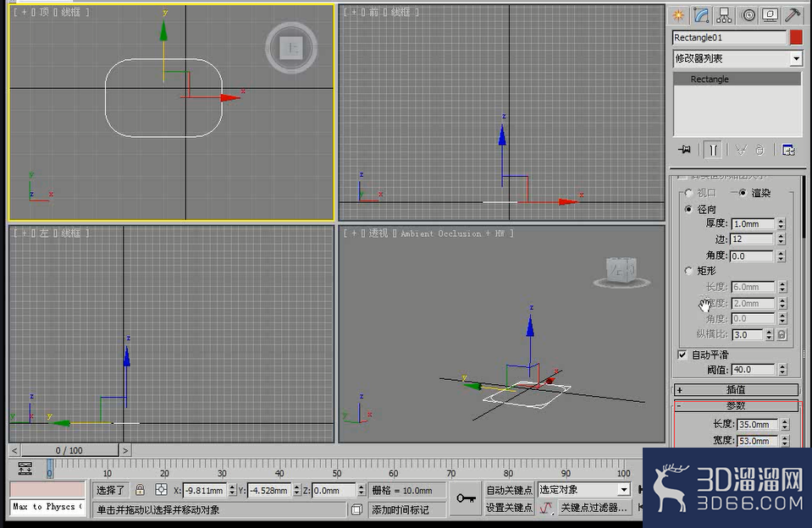Step time slider forward arrow

pos(124,450)
